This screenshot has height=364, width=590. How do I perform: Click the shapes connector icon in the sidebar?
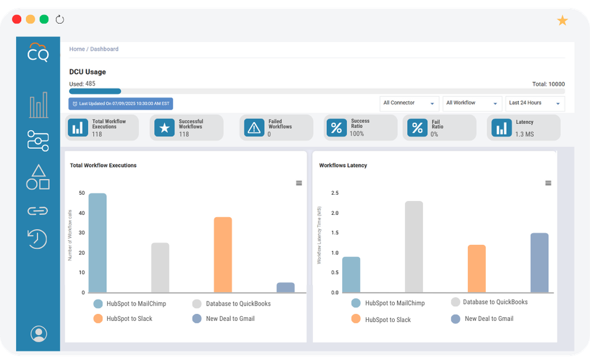37,176
